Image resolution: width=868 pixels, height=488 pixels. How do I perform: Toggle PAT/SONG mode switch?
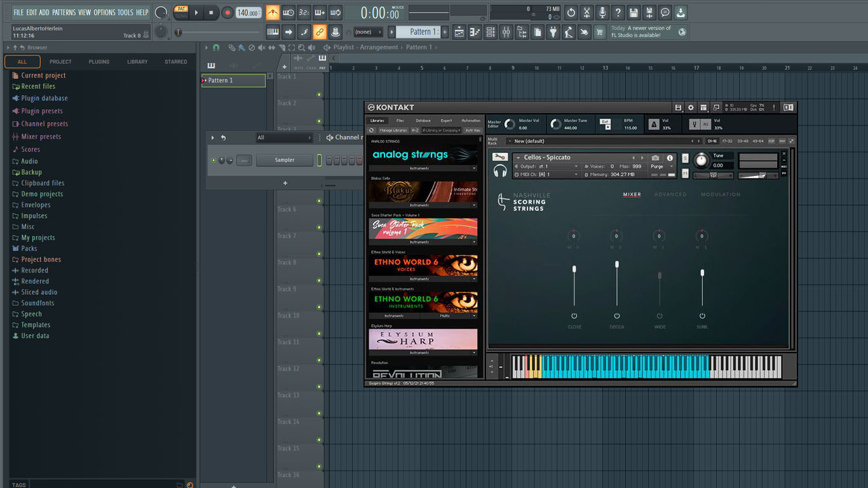pos(181,12)
